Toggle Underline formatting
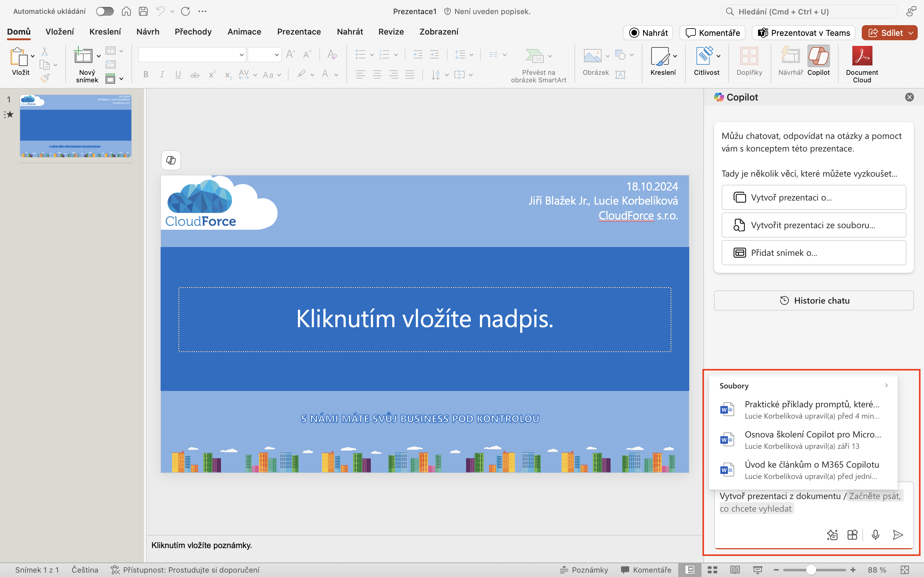The image size is (924, 577). (178, 74)
